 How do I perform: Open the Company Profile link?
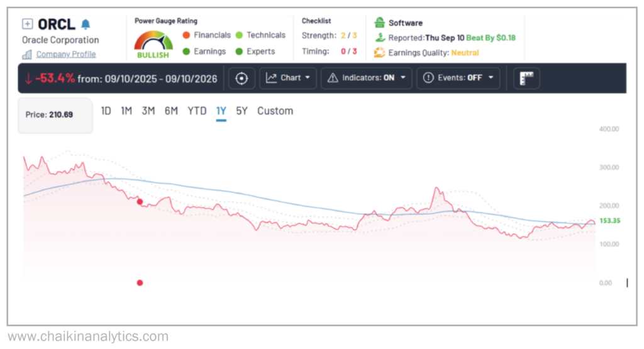tap(65, 54)
